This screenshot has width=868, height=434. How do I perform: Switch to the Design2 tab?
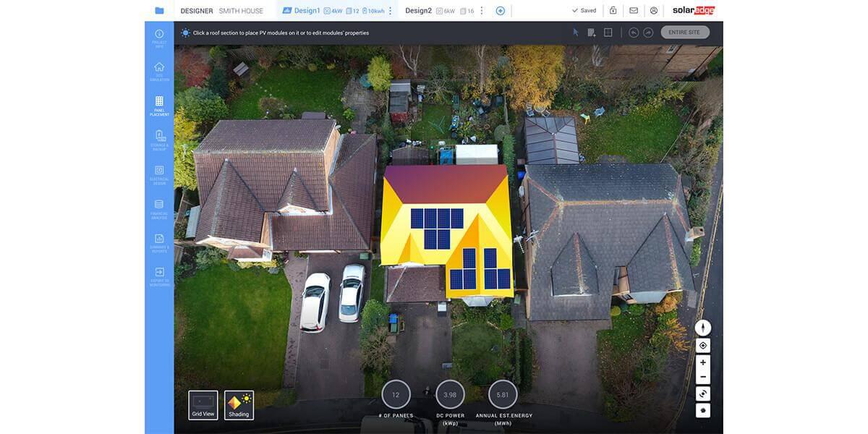click(x=419, y=11)
